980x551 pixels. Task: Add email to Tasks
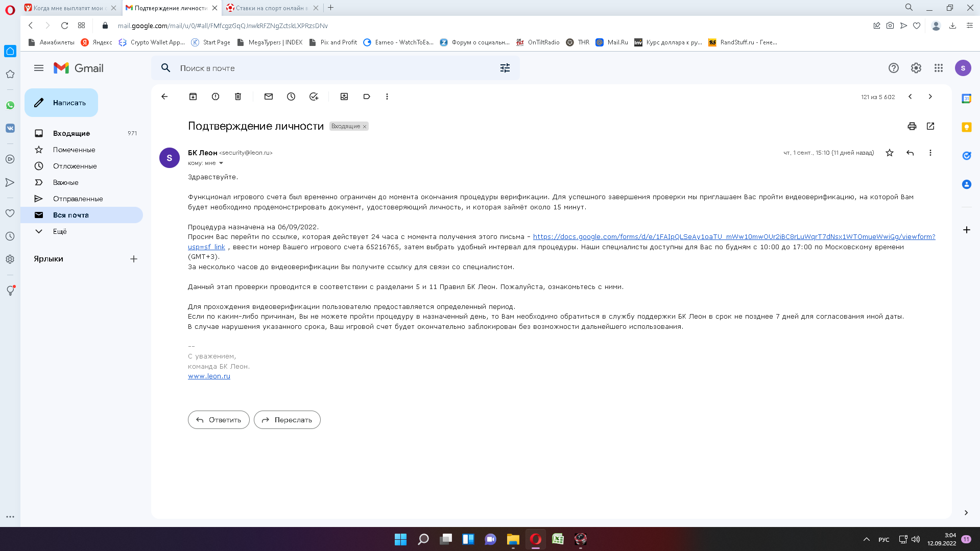click(x=314, y=97)
